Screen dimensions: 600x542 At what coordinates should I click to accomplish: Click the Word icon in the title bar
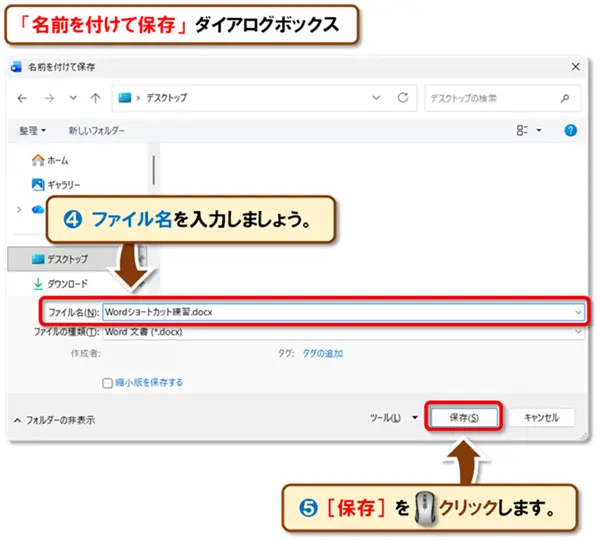(16, 67)
